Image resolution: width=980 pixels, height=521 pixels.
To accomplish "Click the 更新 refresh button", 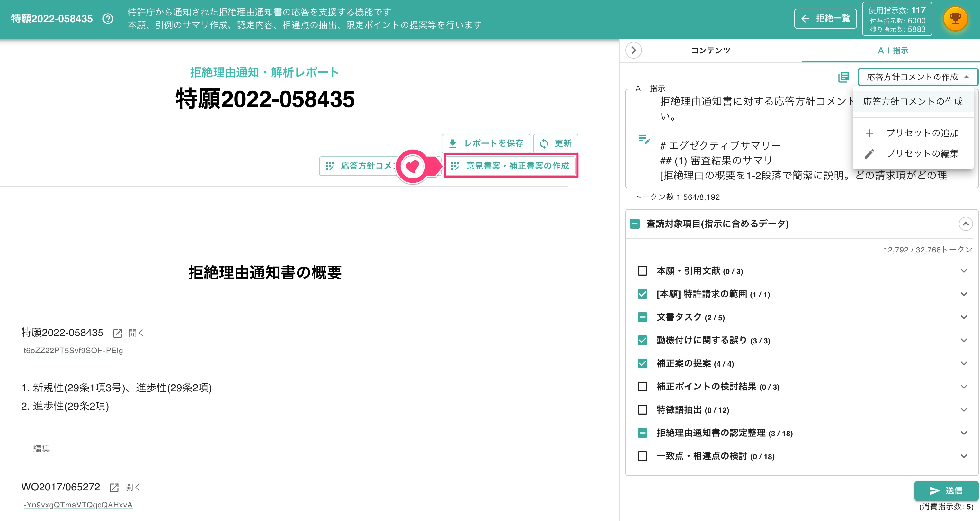I will click(x=556, y=143).
